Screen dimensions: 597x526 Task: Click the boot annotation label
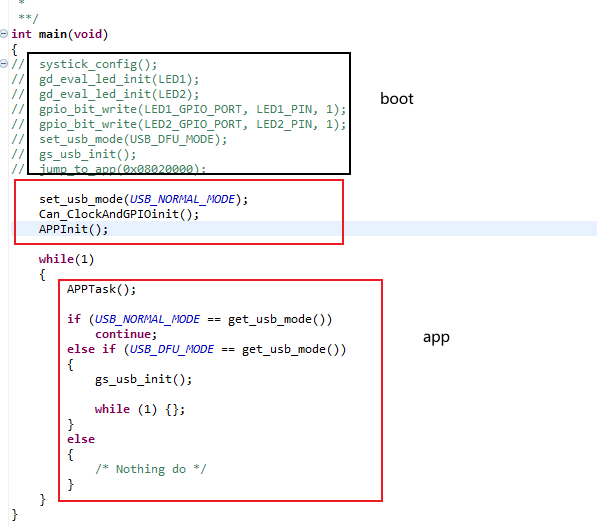coord(397,99)
